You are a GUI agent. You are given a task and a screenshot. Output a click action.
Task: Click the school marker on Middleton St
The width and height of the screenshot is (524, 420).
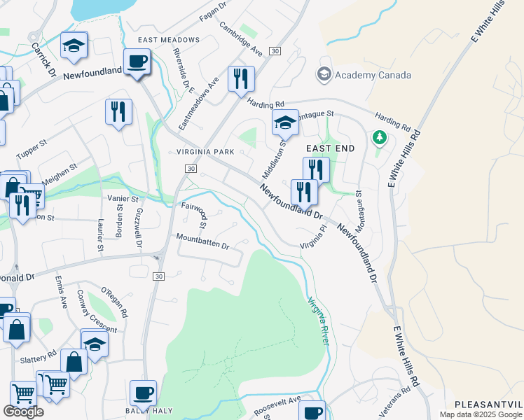[285, 124]
